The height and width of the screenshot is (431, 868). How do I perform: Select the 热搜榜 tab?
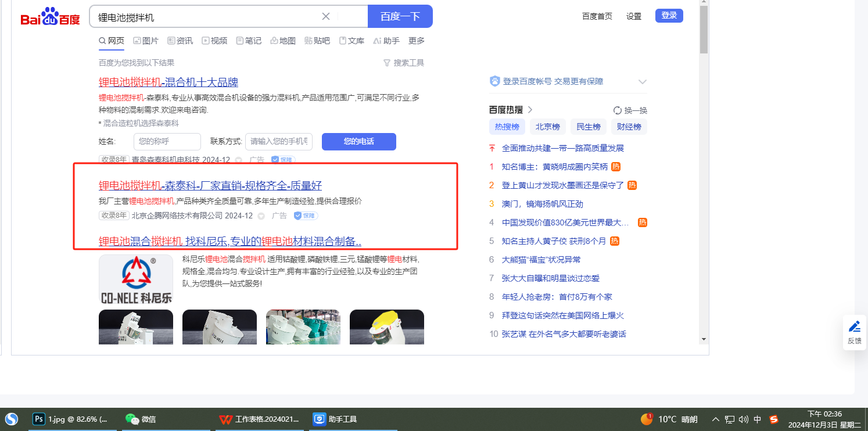507,127
